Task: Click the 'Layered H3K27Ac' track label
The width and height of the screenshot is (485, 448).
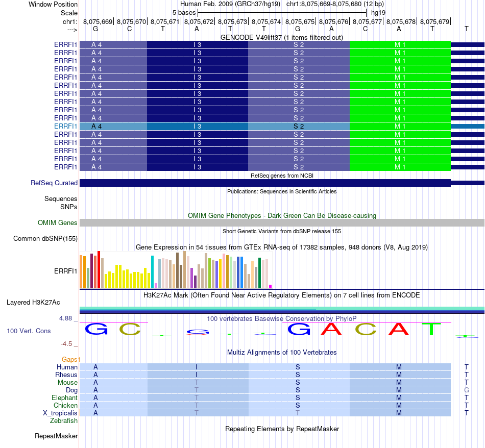Action: pos(33,303)
